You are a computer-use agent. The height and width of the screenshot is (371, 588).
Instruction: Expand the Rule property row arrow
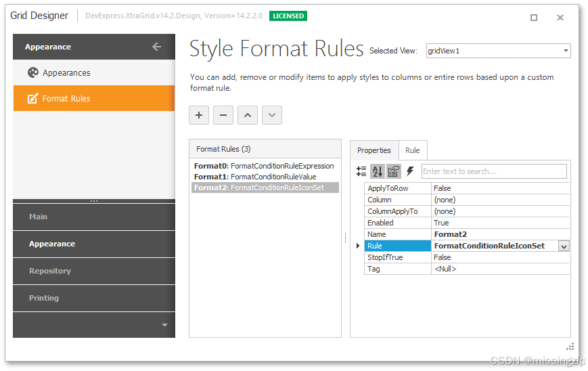pyautogui.click(x=358, y=246)
